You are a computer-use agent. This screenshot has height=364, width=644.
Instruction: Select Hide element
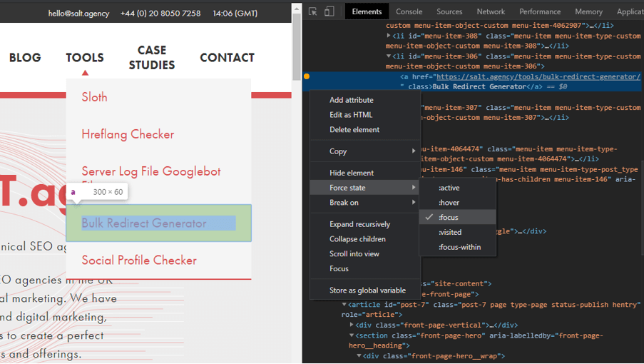[x=365, y=173]
